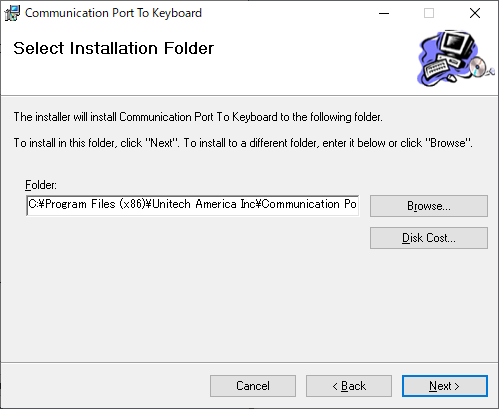Screen dimensions: 499x409
Task: Close the Communication Port To Keyboard installer
Action: [x=475, y=13]
